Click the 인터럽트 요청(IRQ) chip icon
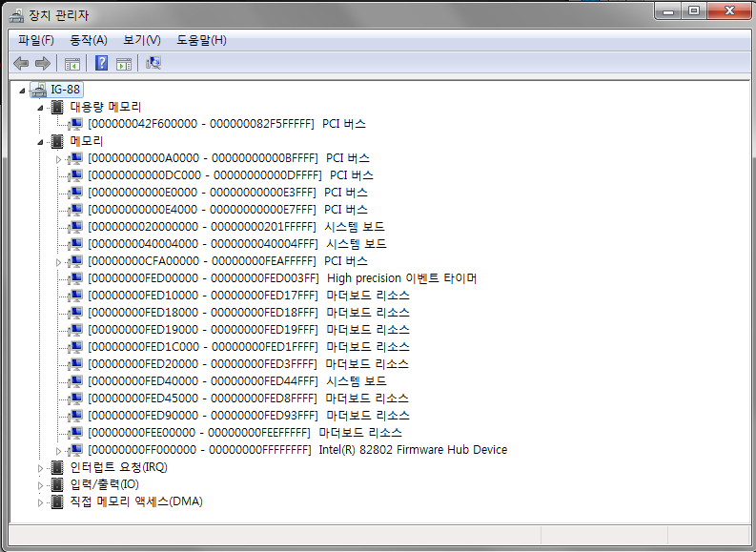Viewport: 756px width, 552px height. pos(57,467)
